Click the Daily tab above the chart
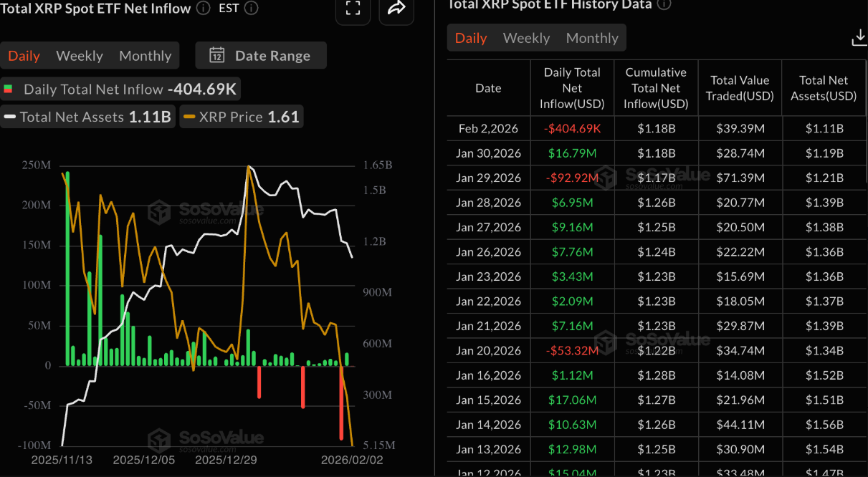 click(24, 55)
